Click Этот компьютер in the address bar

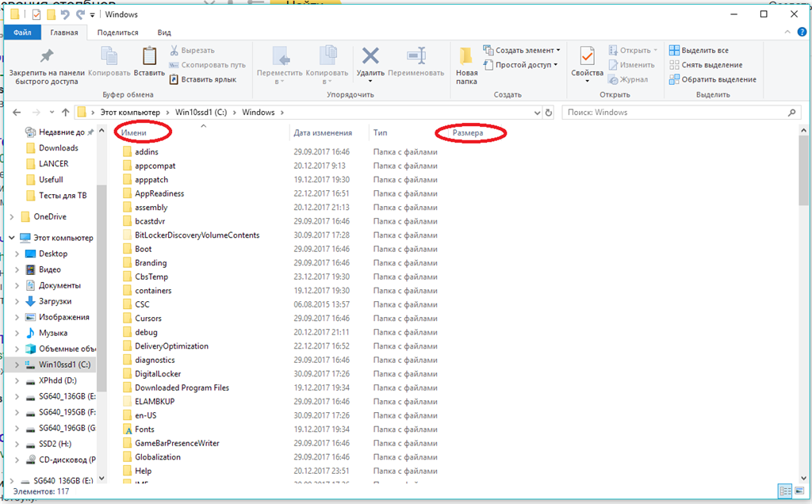coord(130,113)
